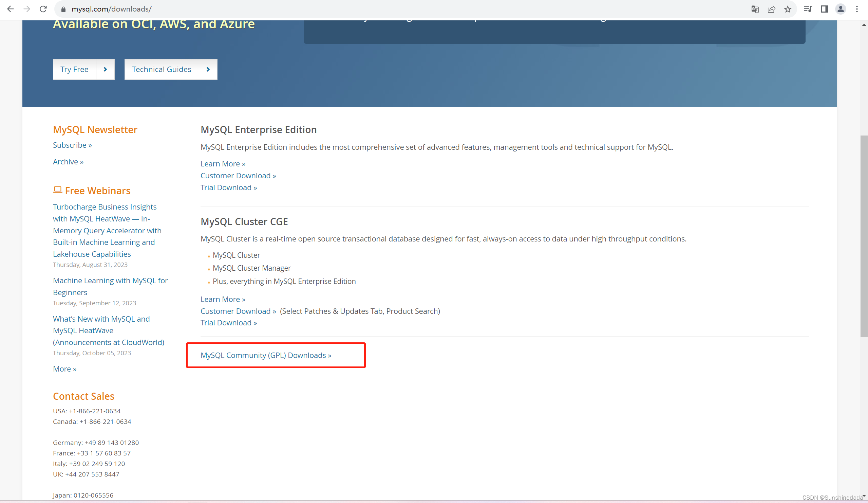This screenshot has height=503, width=868.
Task: Click the Try Free button
Action: (74, 69)
